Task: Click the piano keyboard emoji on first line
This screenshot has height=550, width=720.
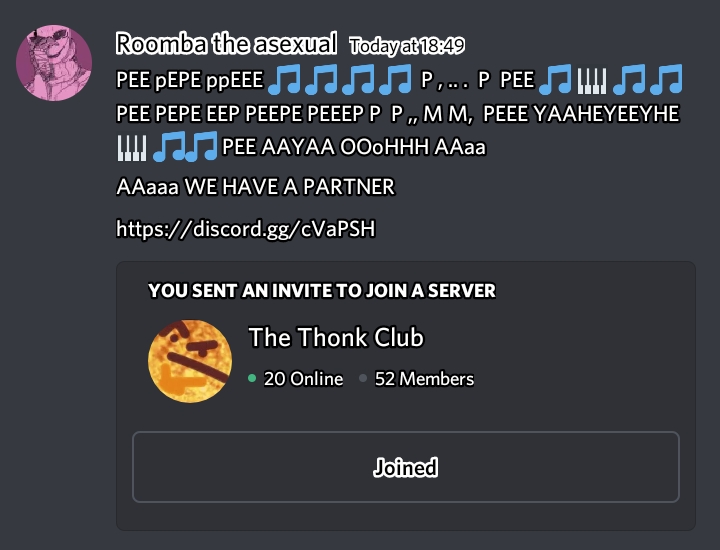Action: tap(592, 80)
